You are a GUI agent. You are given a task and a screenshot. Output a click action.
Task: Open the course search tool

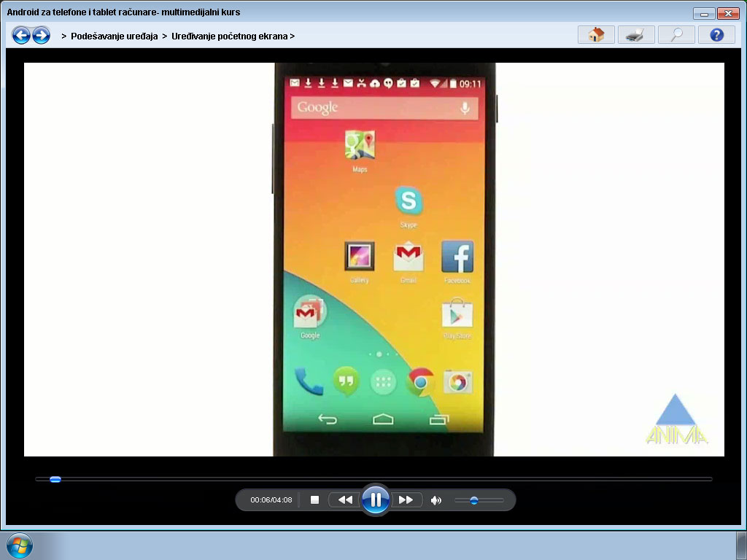pos(676,34)
